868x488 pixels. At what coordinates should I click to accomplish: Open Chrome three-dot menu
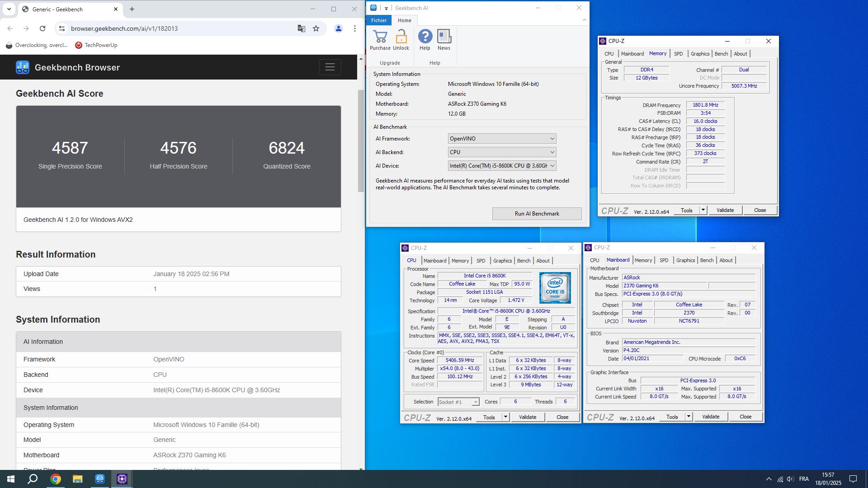[x=355, y=28]
